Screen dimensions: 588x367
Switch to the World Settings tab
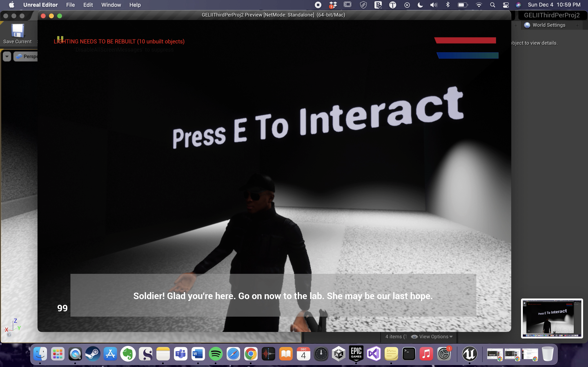549,25
